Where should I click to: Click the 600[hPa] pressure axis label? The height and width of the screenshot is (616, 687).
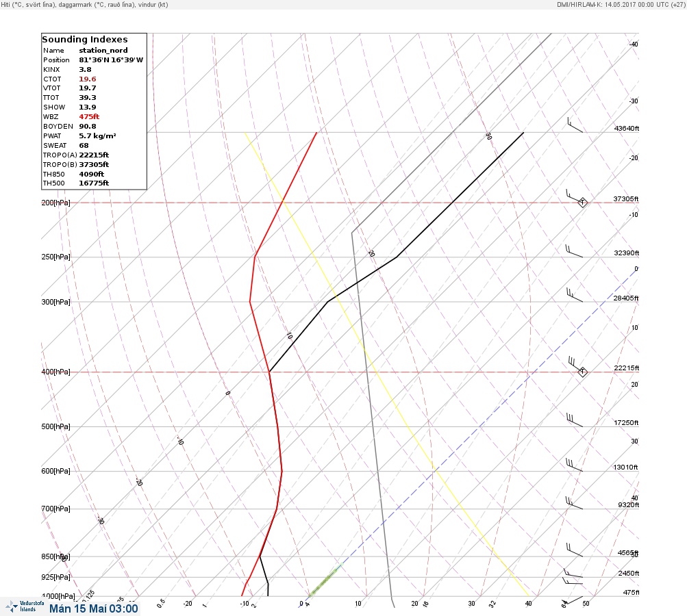[55, 471]
